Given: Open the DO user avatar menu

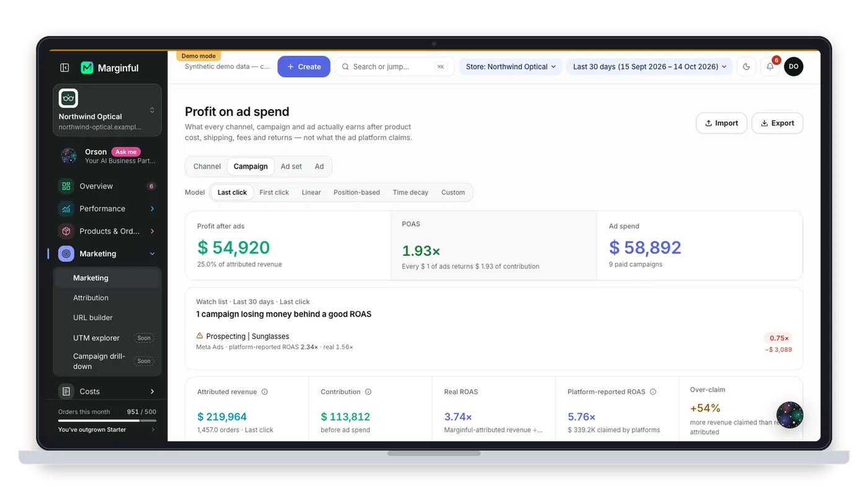Looking at the screenshot, I should point(794,67).
